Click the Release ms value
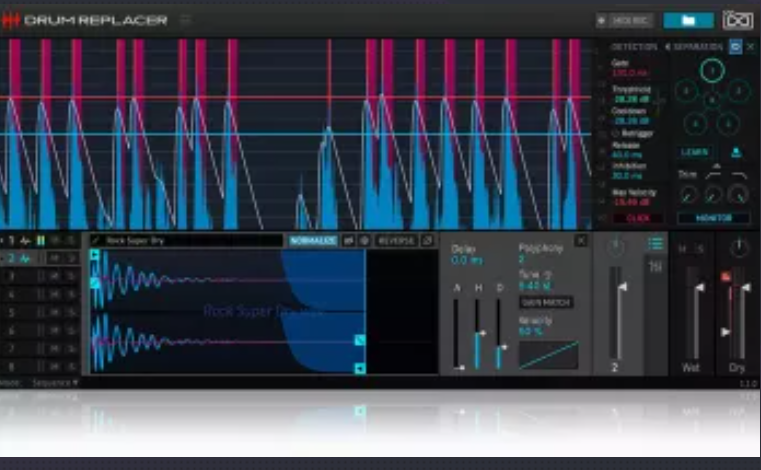This screenshot has width=761, height=470. click(x=627, y=155)
